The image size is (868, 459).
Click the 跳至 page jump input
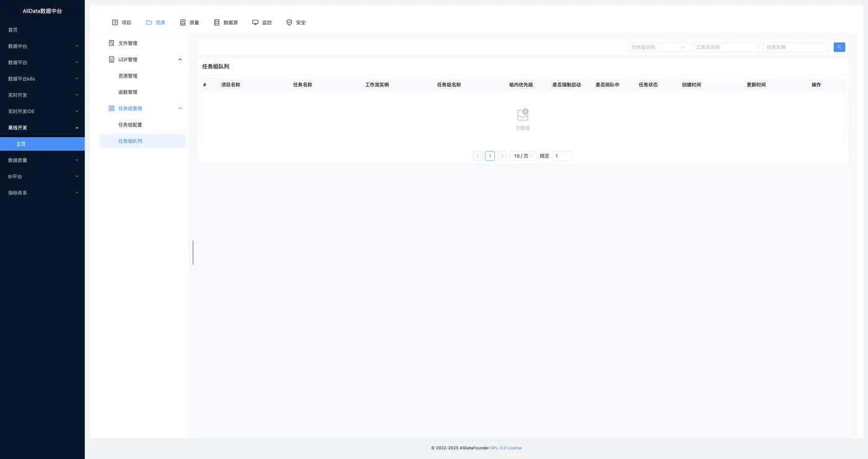pyautogui.click(x=562, y=156)
